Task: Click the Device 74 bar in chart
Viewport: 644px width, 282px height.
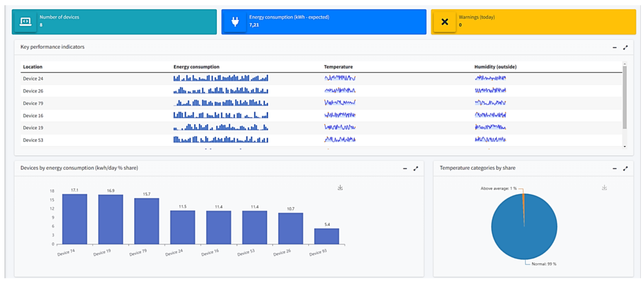Action: pos(74,219)
